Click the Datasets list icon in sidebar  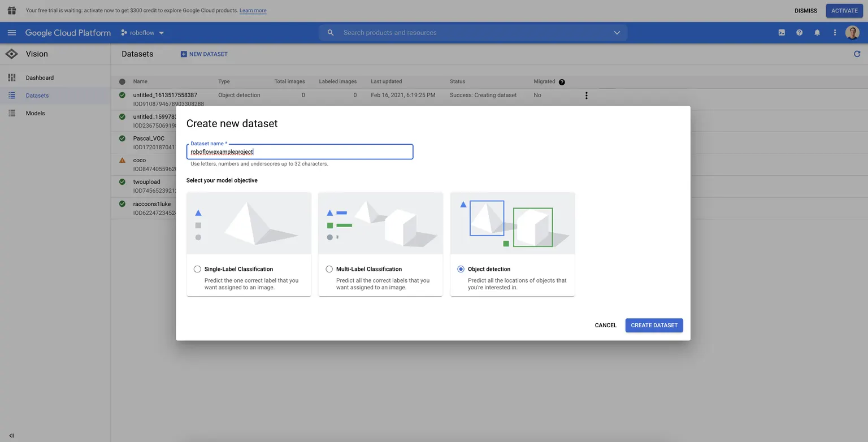(12, 96)
